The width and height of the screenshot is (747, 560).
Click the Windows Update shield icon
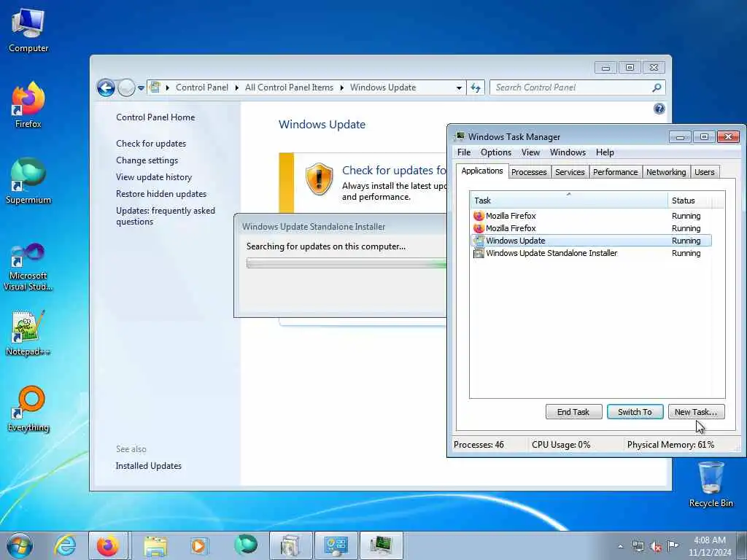pos(319,179)
